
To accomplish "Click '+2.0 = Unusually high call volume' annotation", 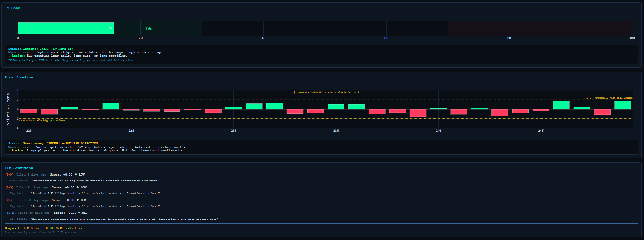I will [609, 98].
